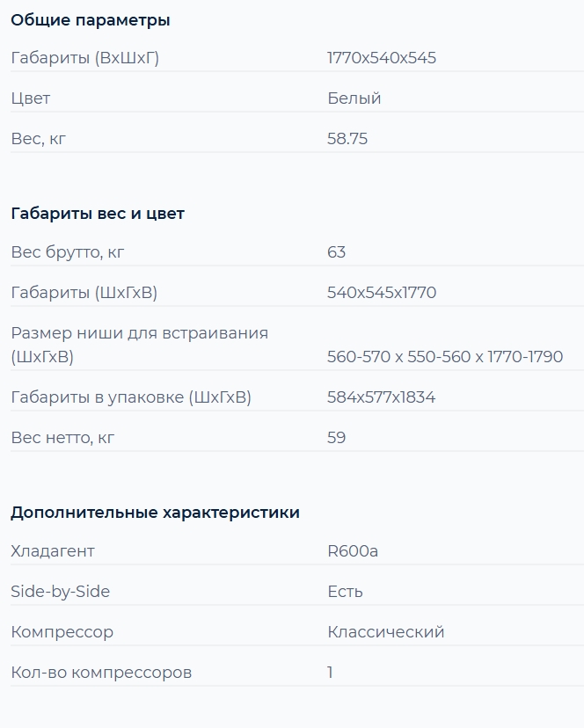This screenshot has height=728, width=584.
Task: Select the niche size value 560-570 x 550-560 x 1770-1790
Action: pyautogui.click(x=445, y=357)
